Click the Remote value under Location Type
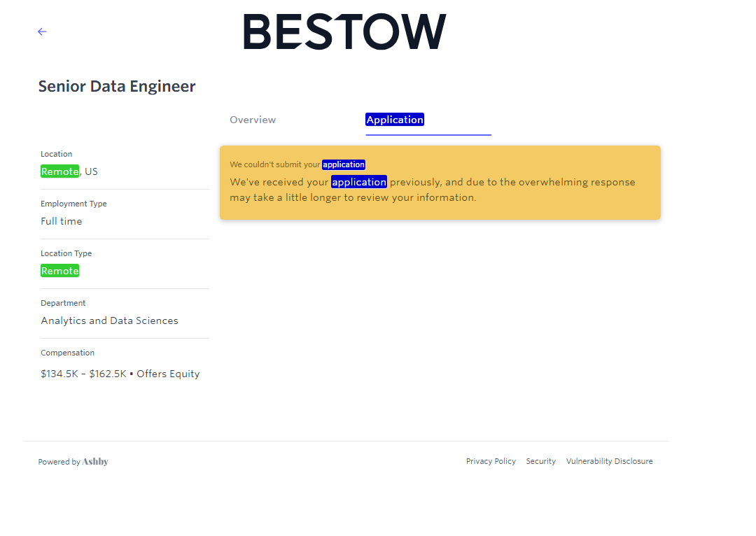This screenshot has height=536, width=756. 60,271
